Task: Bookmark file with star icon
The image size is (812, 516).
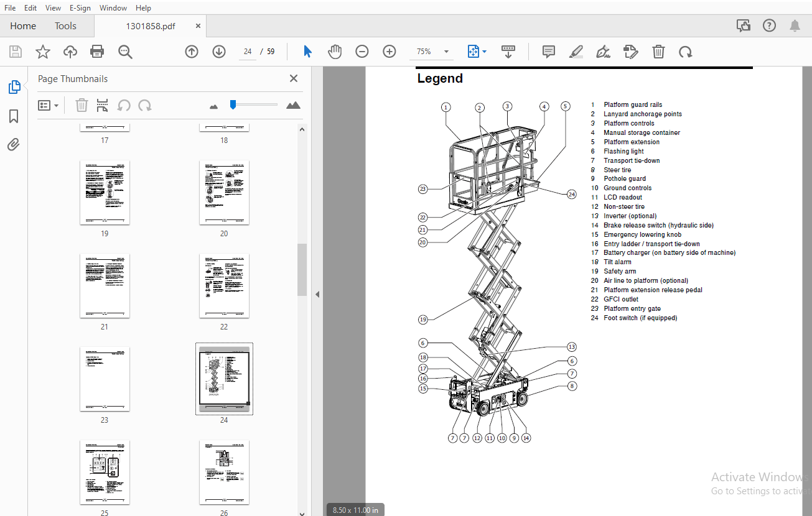Action: click(42, 52)
